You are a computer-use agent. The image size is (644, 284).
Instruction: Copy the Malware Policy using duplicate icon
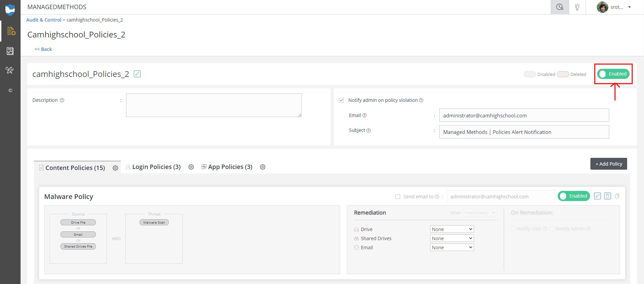617,196
